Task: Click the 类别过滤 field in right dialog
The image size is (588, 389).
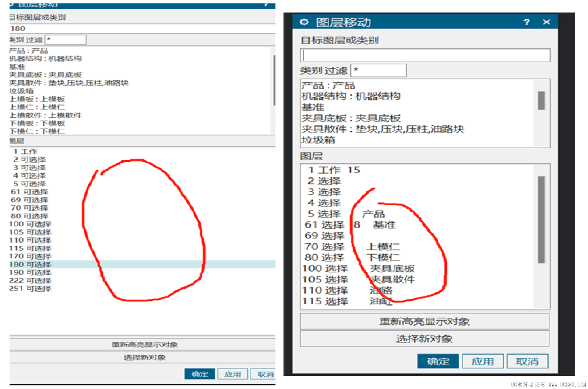Action: tap(379, 70)
